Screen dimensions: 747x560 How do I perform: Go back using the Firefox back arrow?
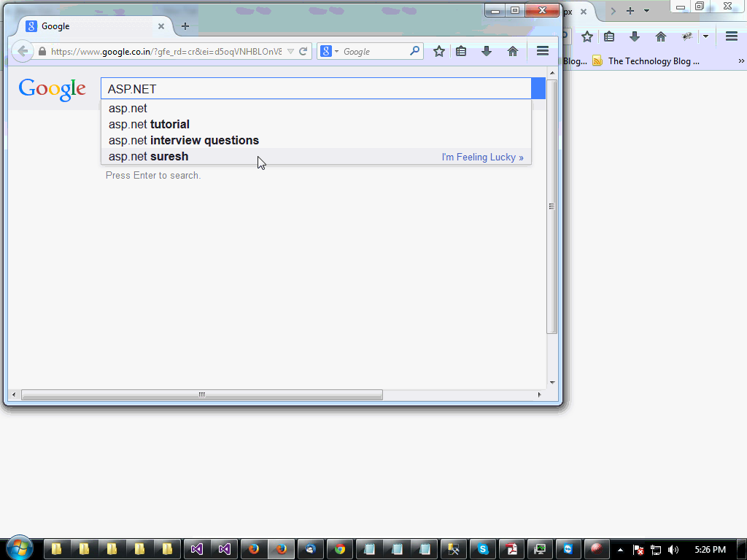click(x=22, y=52)
